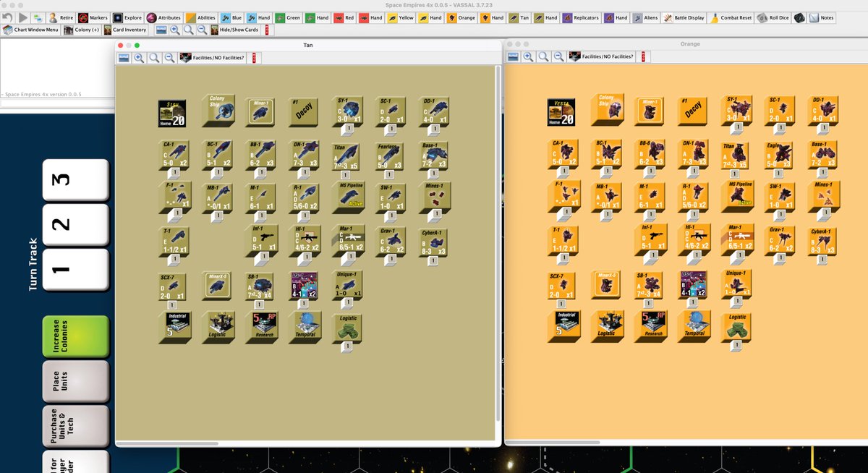The width and height of the screenshot is (868, 473).
Task: Click the Retire button
Action: click(x=60, y=17)
